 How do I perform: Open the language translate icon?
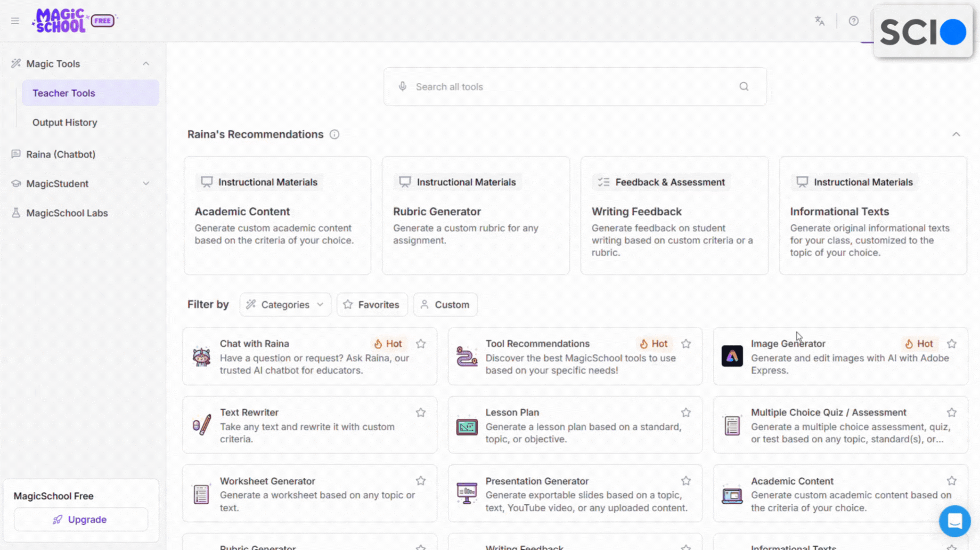coord(820,21)
